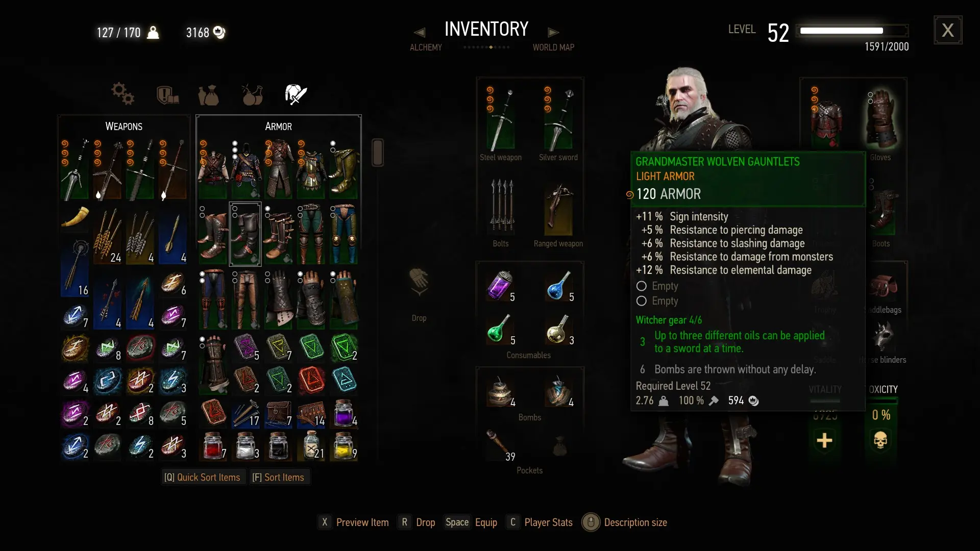Select the weapons and armor filter tab
The image size is (980, 551).
(x=296, y=94)
